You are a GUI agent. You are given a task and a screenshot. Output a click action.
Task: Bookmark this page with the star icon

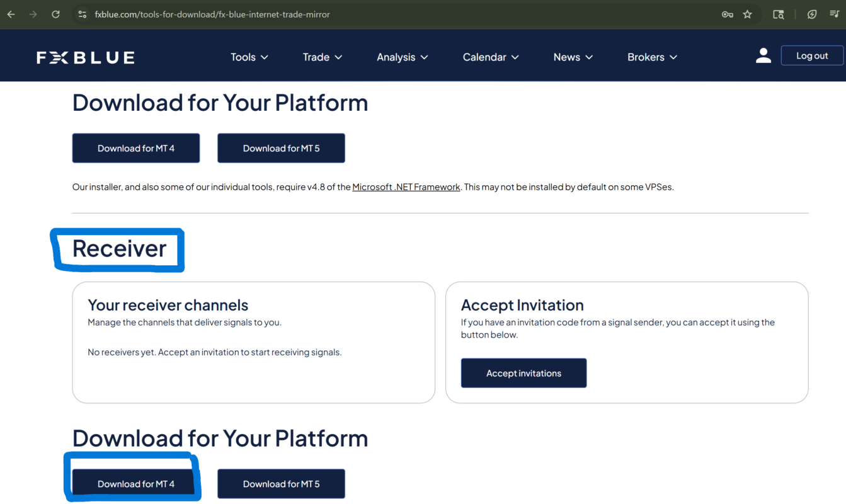(747, 14)
